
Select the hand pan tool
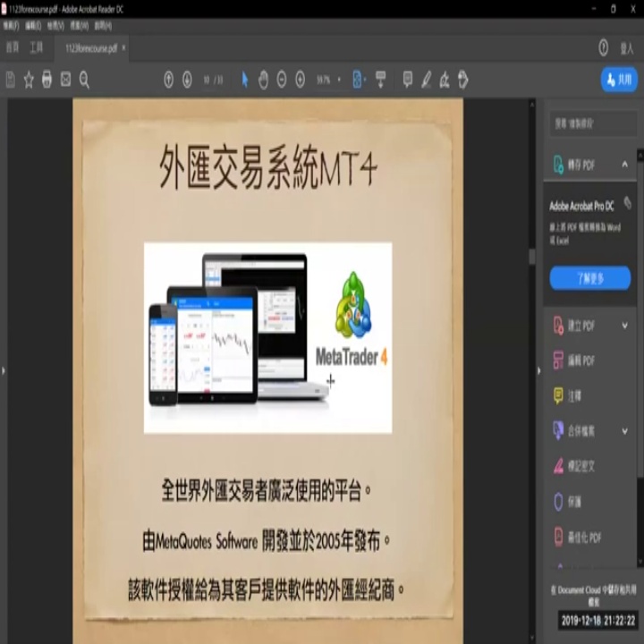click(263, 80)
